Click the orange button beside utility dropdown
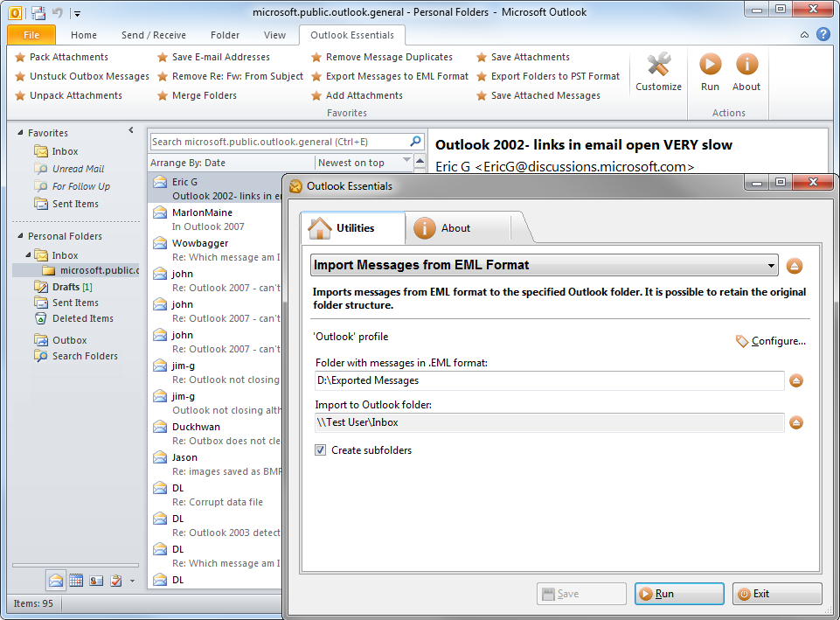 coord(794,266)
